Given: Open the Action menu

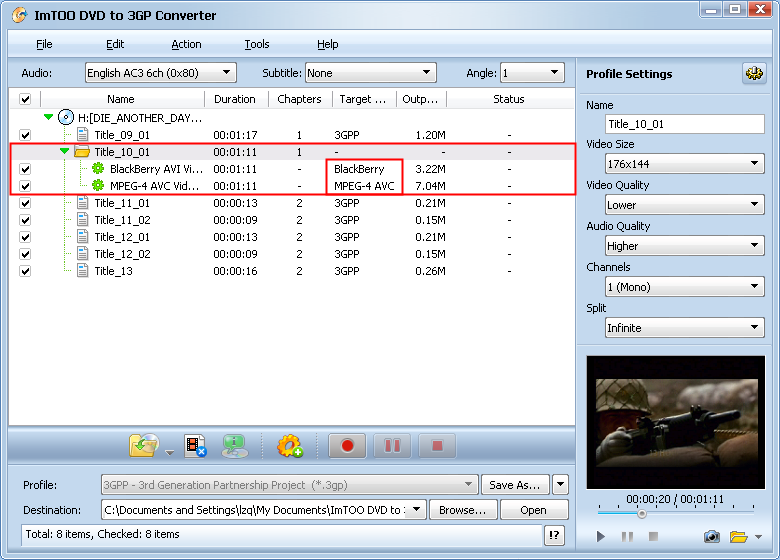Looking at the screenshot, I should (186, 44).
